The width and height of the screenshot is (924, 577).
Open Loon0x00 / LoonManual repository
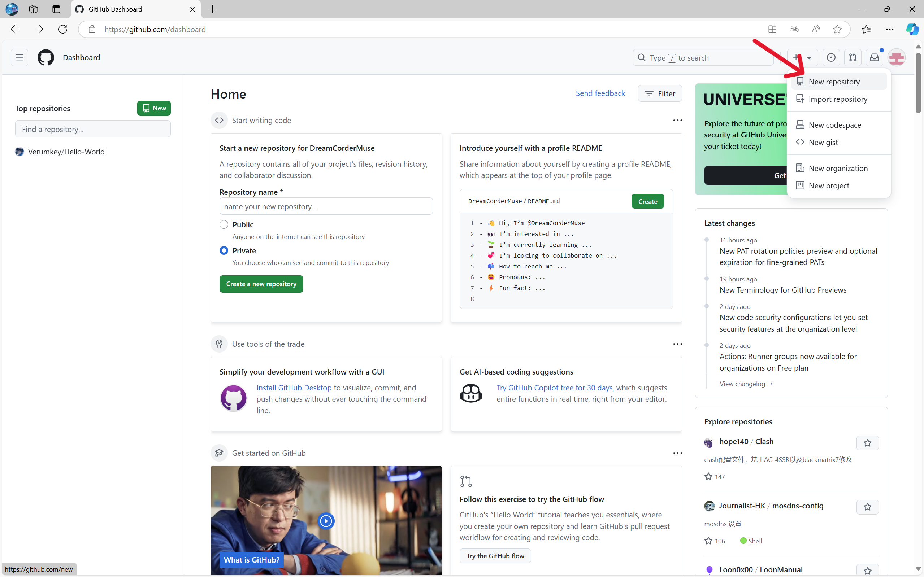(x=760, y=570)
